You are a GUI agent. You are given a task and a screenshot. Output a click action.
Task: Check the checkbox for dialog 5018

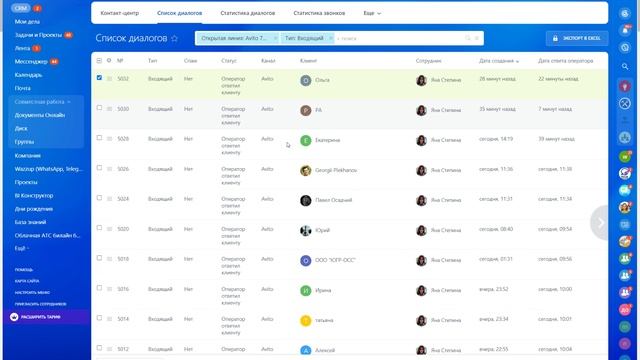99,258
